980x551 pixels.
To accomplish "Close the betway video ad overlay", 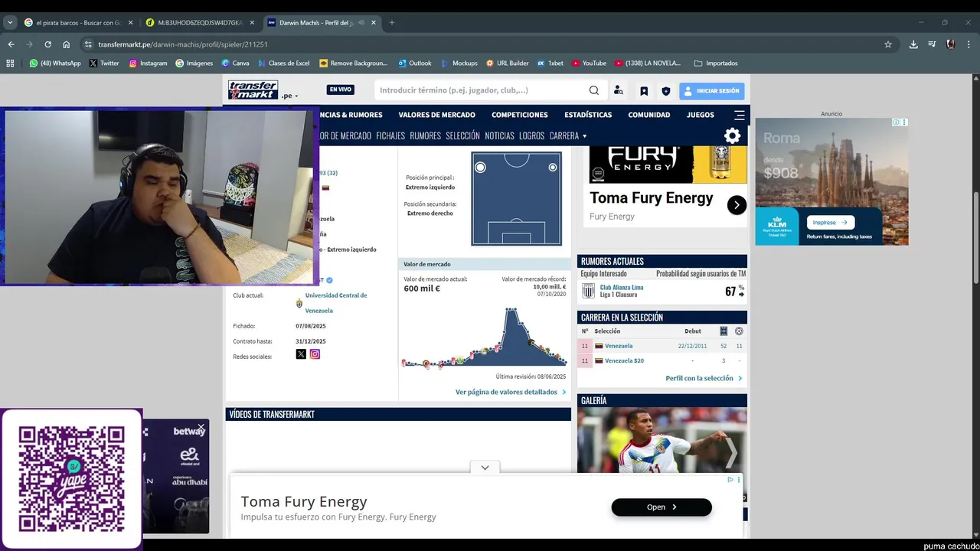I will (x=201, y=427).
